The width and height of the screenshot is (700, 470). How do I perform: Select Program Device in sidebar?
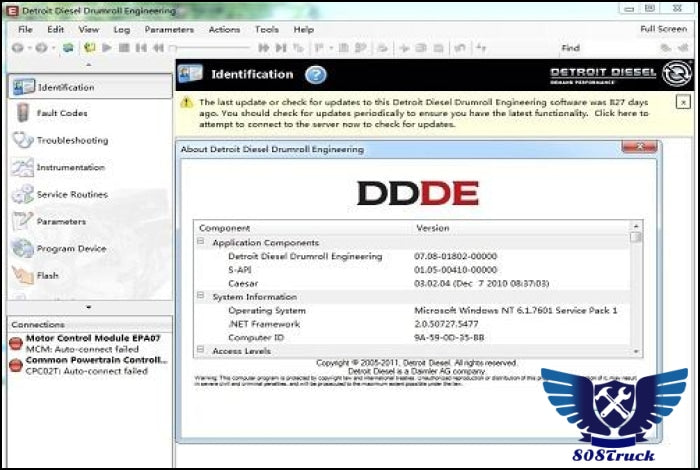pos(71,249)
